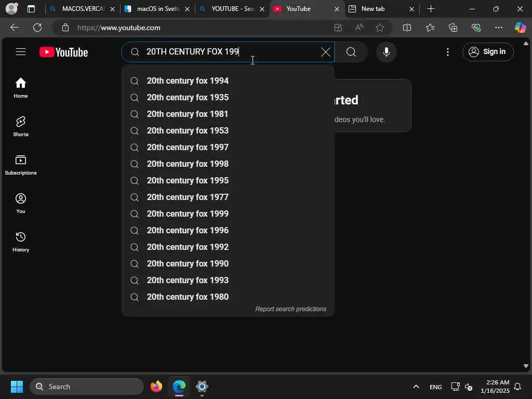Add page to favorites star

click(380, 28)
